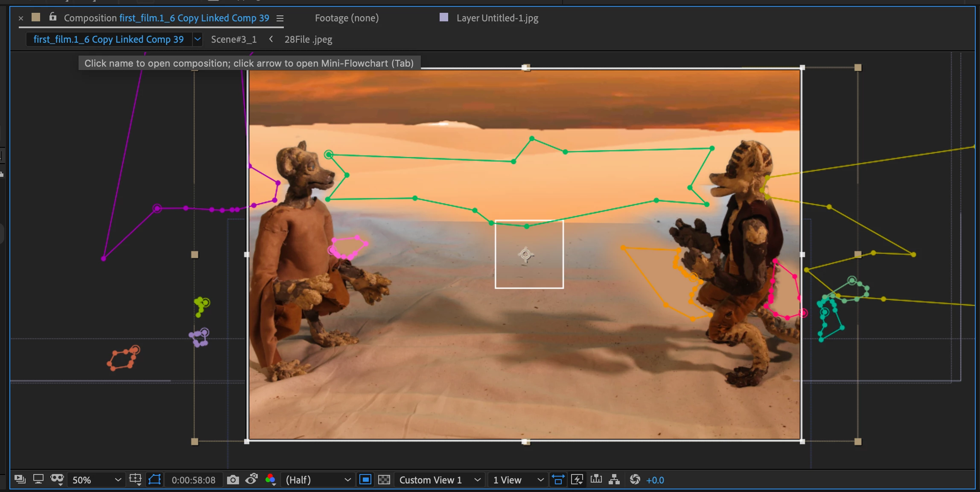Open the Custom View 1 dropdown
This screenshot has height=492, width=980.
[x=440, y=480]
